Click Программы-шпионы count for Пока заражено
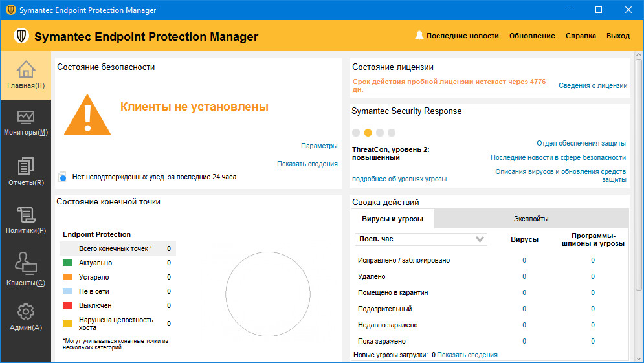 tap(593, 341)
